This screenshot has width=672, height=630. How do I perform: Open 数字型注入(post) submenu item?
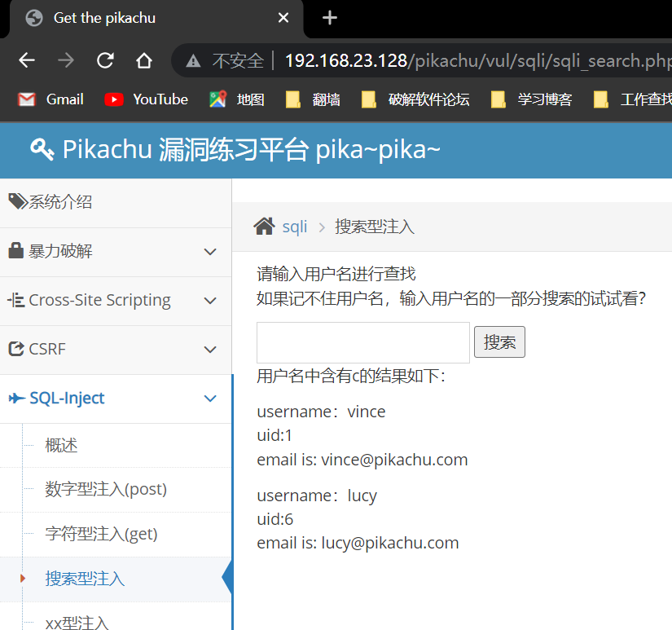[x=106, y=489]
